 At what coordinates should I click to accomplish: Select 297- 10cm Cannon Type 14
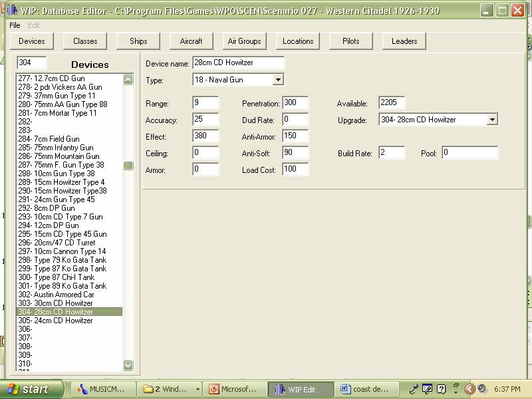69,251
